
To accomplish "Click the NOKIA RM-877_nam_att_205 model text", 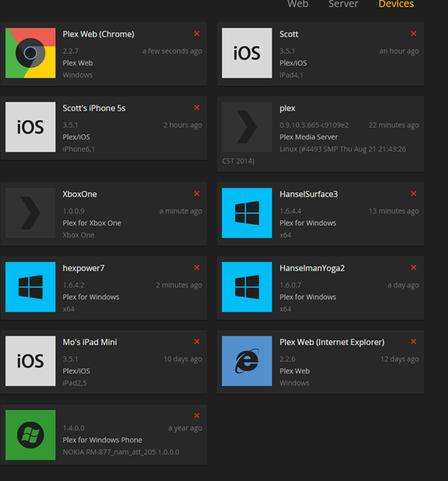I will 121,452.
